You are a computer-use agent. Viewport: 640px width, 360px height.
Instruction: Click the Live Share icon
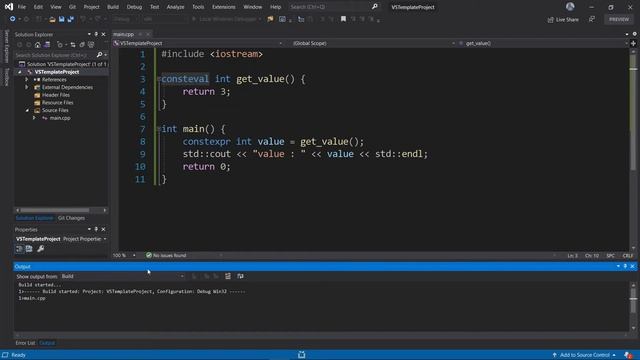point(563,20)
